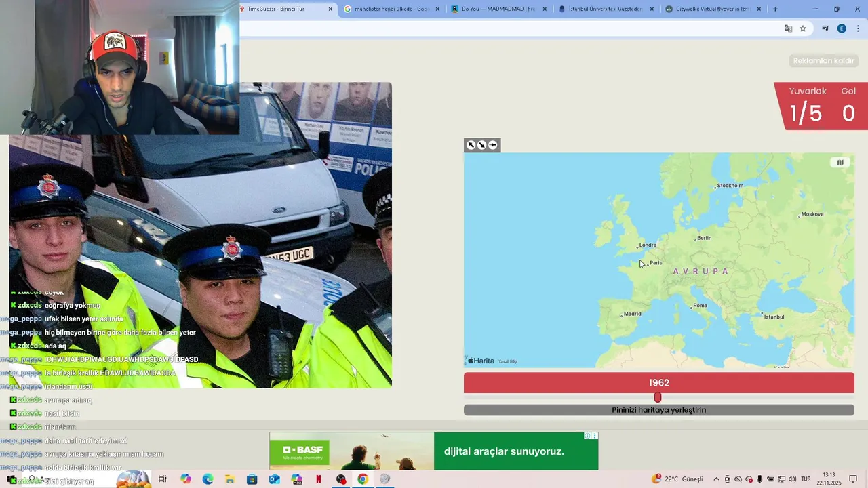Image resolution: width=868 pixels, height=488 pixels.
Task: Close the İstanbul Üniversitesi tab
Action: pos(652,9)
